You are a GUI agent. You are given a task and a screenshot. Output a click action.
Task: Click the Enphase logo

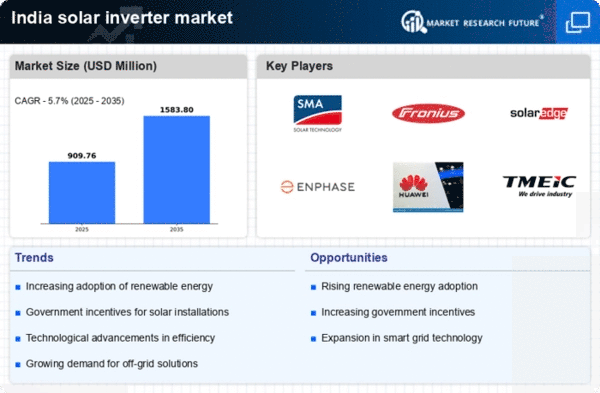pos(318,187)
